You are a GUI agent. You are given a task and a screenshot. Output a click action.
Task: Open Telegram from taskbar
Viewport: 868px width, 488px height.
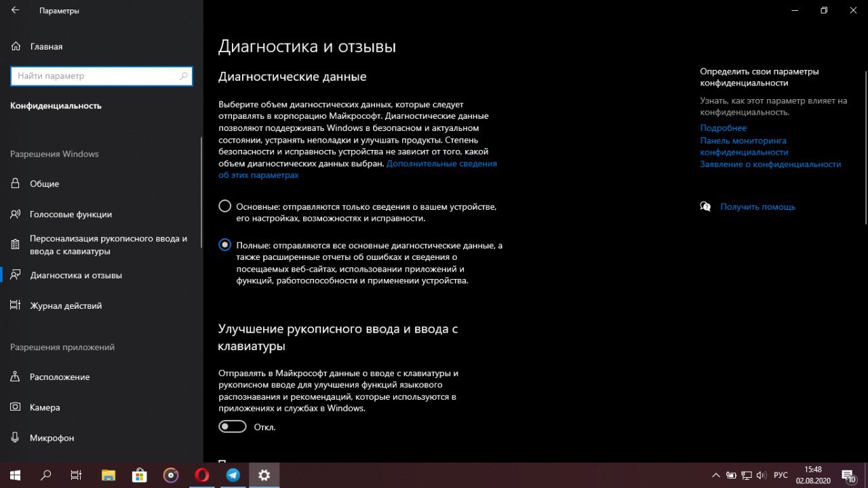(233, 475)
